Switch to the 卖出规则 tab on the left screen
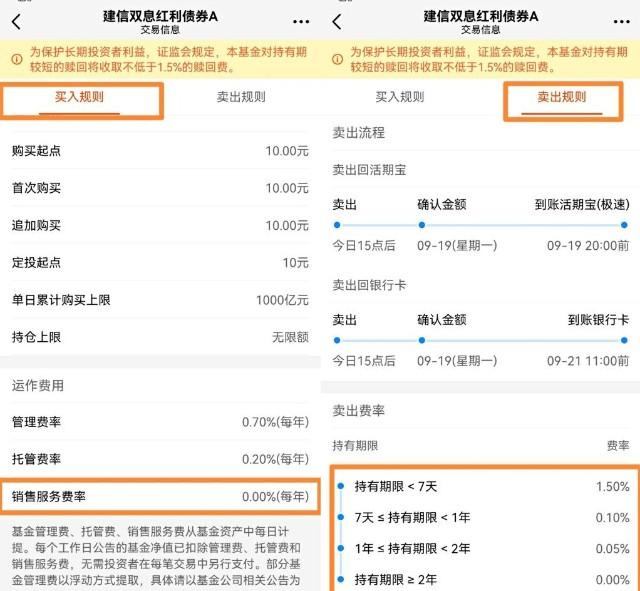The height and width of the screenshot is (591, 640). click(241, 97)
